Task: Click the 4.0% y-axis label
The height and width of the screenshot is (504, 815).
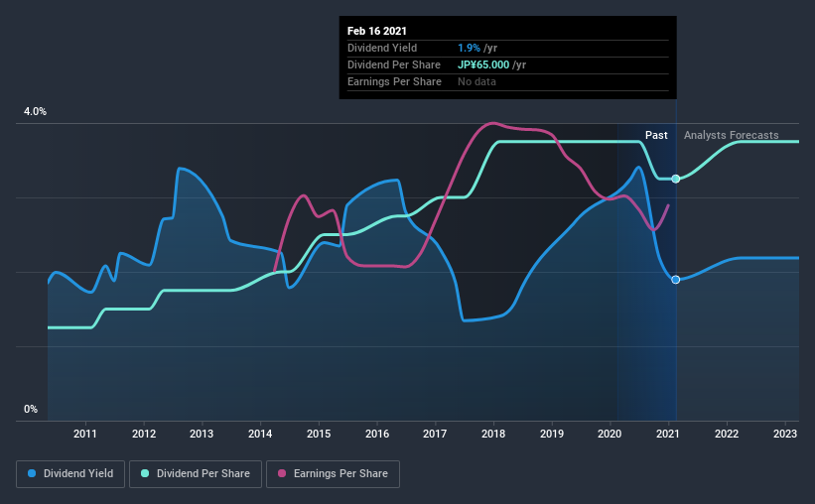Action: [35, 111]
